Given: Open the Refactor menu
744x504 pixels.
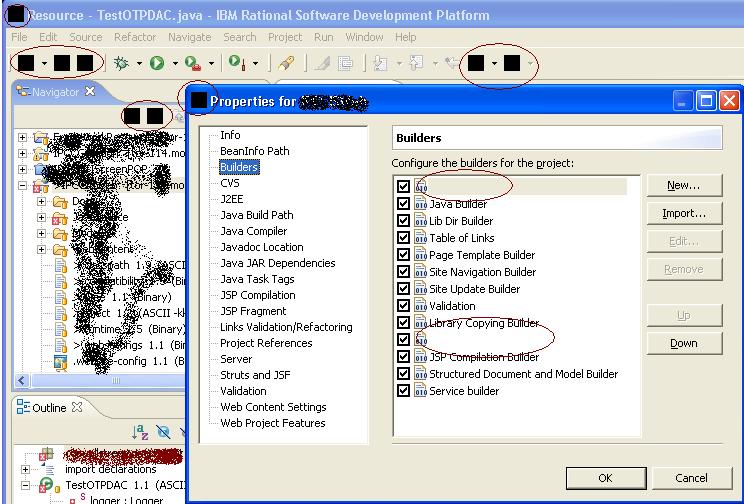Looking at the screenshot, I should [134, 37].
